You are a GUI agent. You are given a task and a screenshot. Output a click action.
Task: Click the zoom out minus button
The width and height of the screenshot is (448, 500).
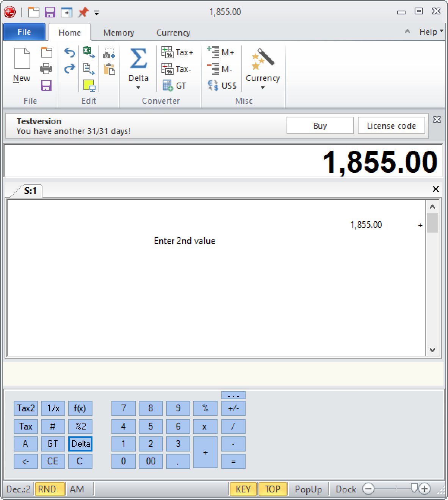(x=368, y=489)
